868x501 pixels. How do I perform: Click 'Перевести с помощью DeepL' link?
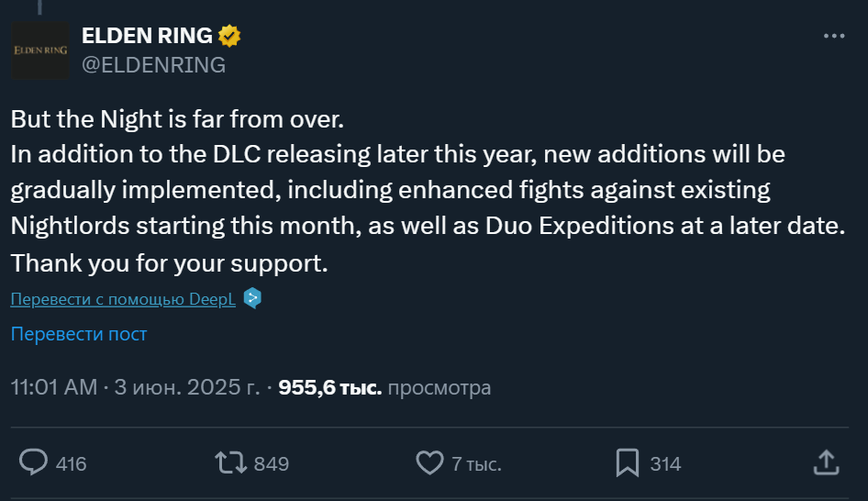click(123, 299)
